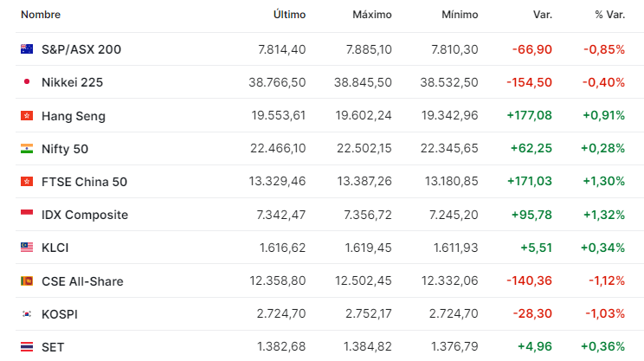Click the India flag icon next to Nifty 50
The height and width of the screenshot is (361, 644).
(x=27, y=149)
